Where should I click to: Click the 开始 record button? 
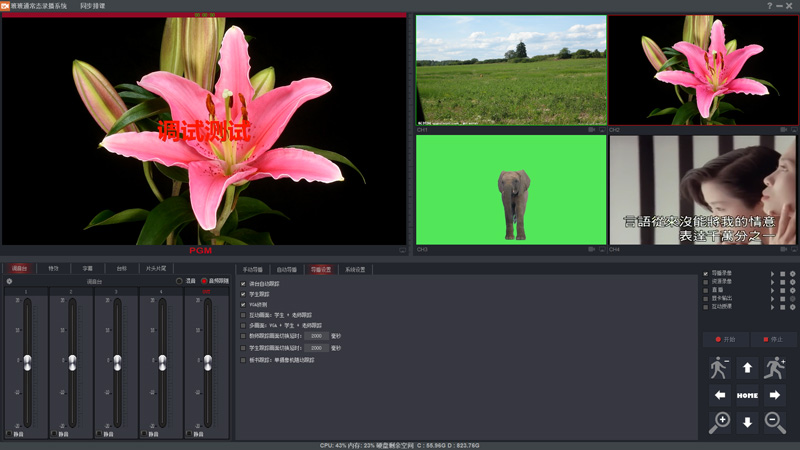click(724, 339)
